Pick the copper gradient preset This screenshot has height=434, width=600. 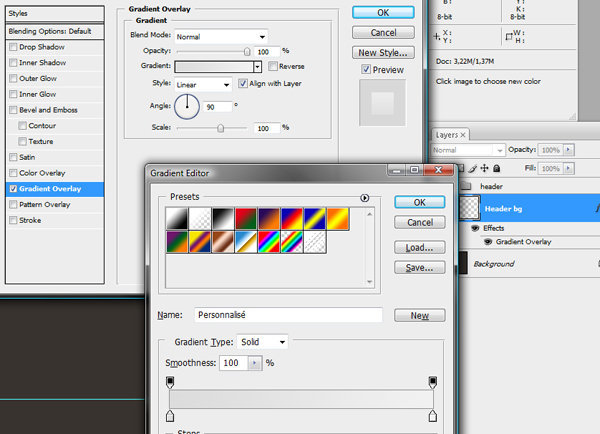223,242
